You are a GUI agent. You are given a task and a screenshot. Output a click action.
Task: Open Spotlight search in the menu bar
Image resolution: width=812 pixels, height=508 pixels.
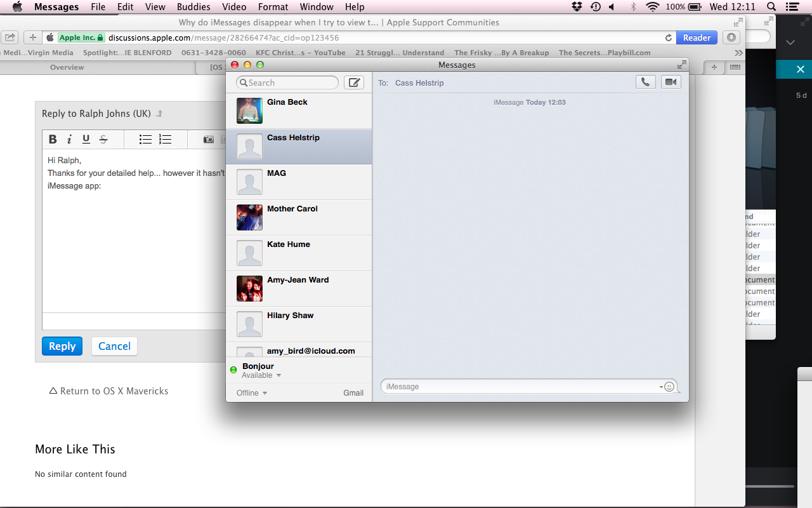771,7
